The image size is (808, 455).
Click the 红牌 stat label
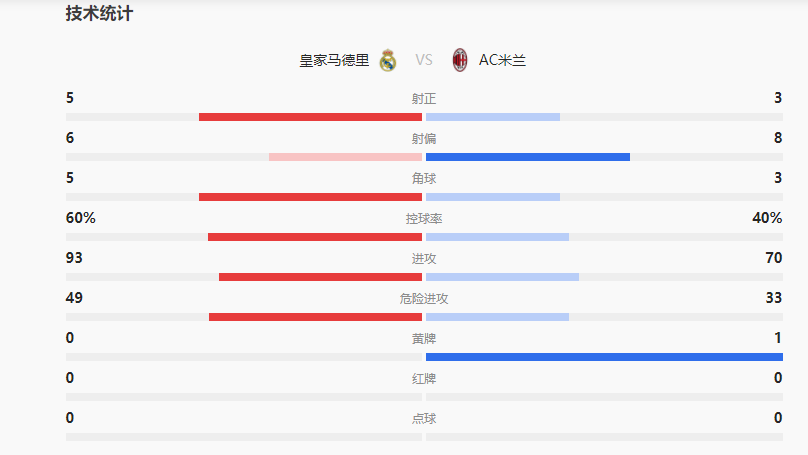pyautogui.click(x=424, y=379)
